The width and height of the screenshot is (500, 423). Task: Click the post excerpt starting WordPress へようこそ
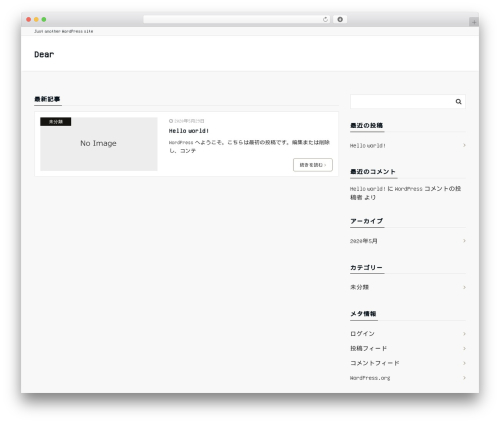point(249,146)
